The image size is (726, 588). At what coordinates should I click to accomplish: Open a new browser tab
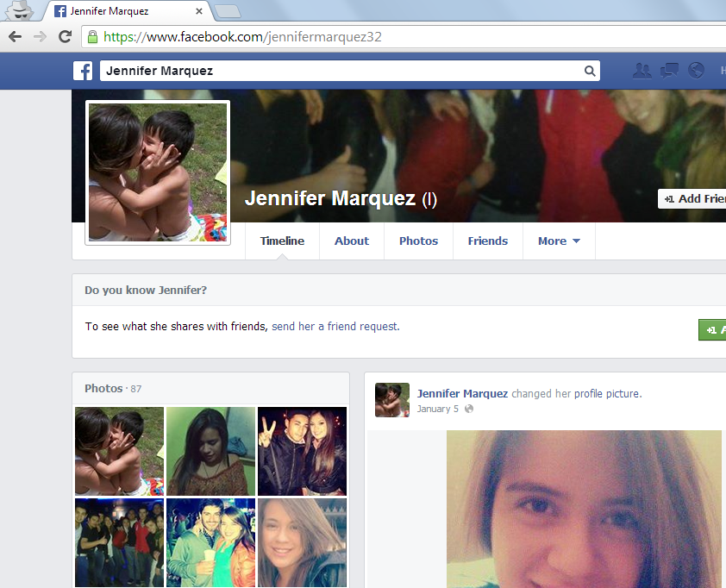pos(228,11)
